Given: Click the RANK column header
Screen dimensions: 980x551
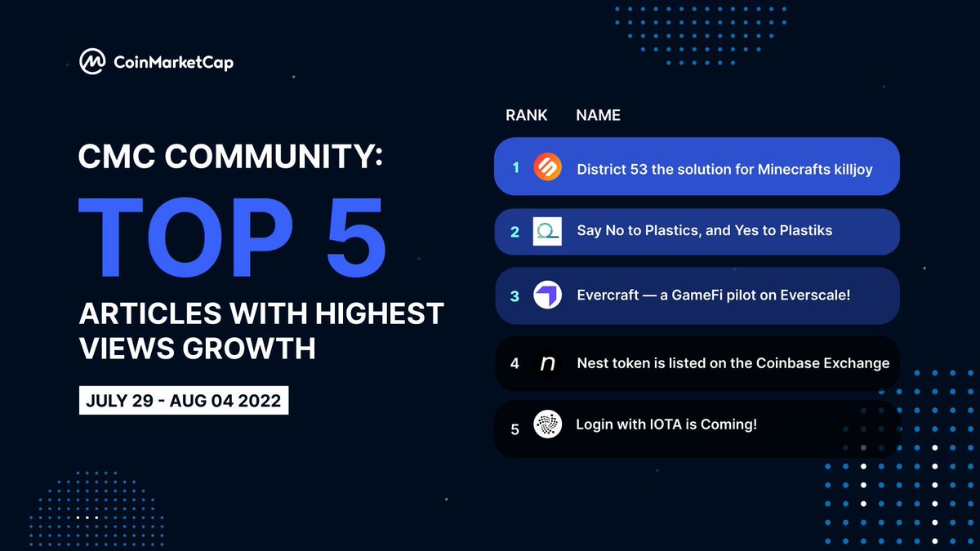Looking at the screenshot, I should [x=526, y=115].
